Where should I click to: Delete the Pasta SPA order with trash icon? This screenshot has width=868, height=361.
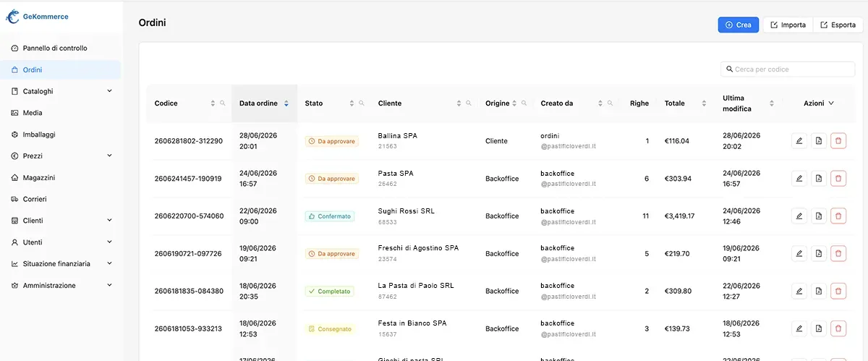pos(838,178)
